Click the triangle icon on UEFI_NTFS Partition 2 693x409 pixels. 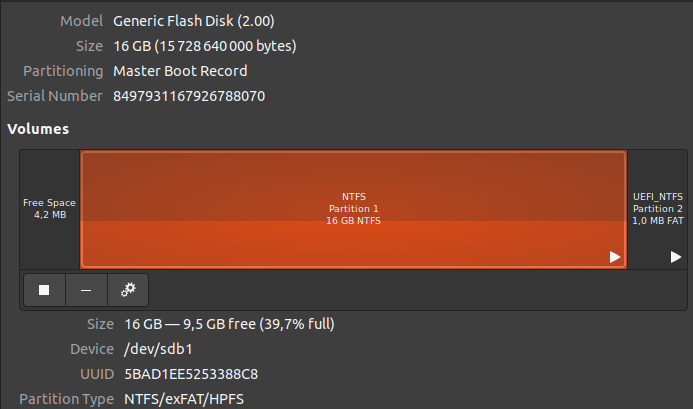676,257
